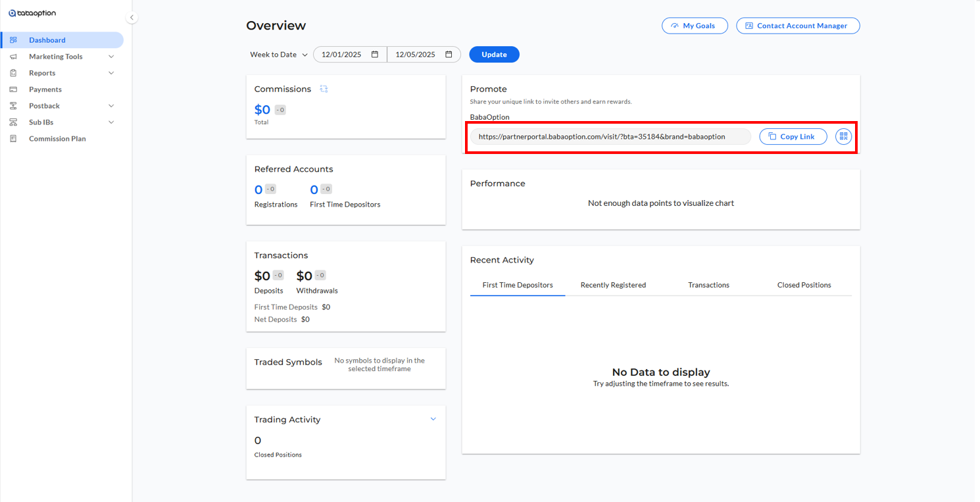Viewport: 980px width, 502px height.
Task: Click the babaoption logo
Action: [x=32, y=13]
